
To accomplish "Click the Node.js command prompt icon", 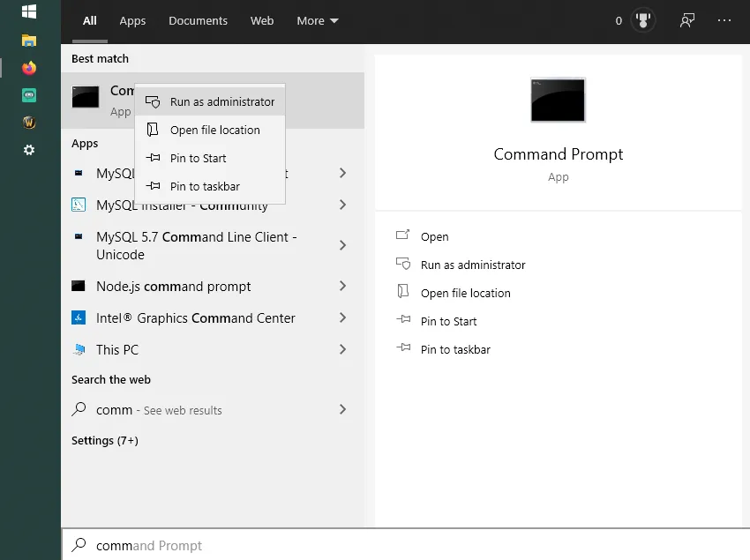I will [x=79, y=286].
